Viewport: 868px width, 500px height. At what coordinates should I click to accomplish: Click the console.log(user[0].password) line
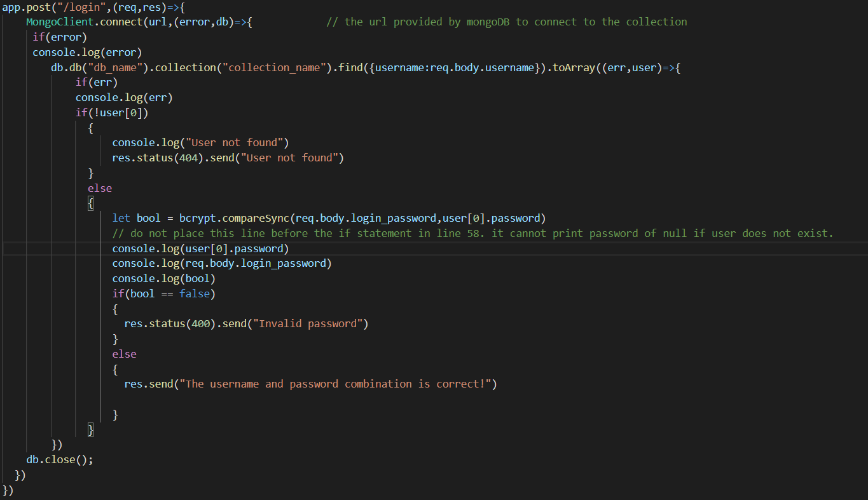[200, 248]
